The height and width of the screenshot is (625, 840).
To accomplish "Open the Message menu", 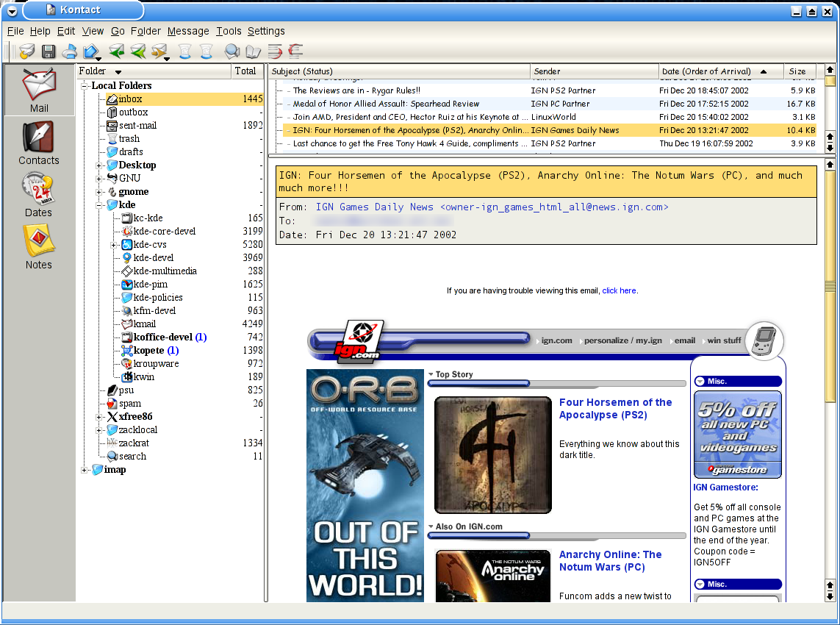I will [188, 31].
